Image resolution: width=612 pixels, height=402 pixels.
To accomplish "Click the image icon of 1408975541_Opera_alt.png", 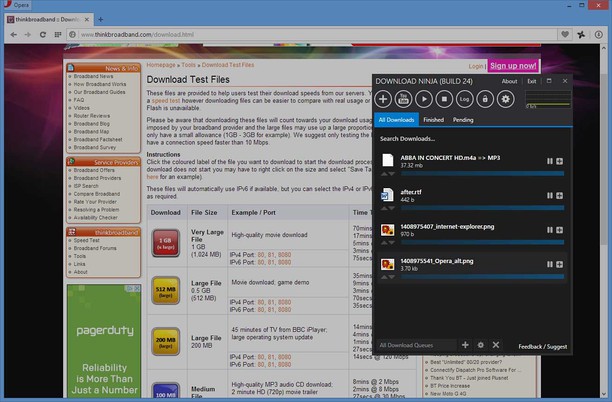I will [x=387, y=264].
